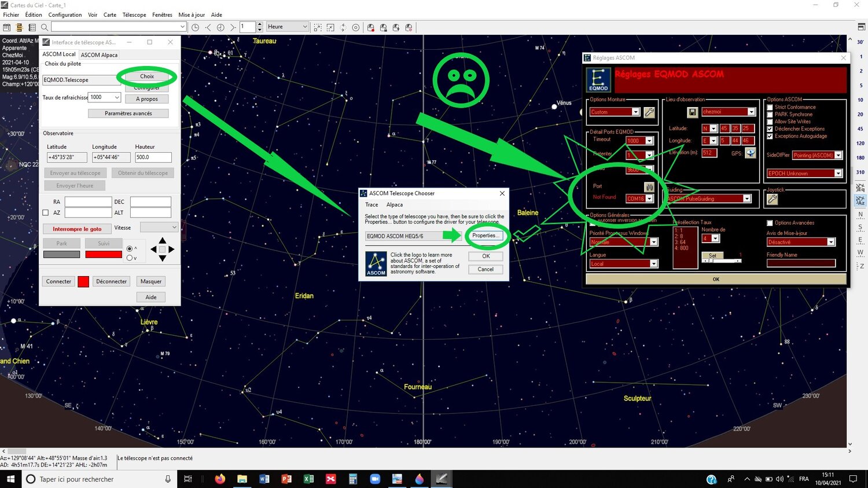
Task: Uncheck Déclencher Exceptions option
Action: pyautogui.click(x=770, y=129)
